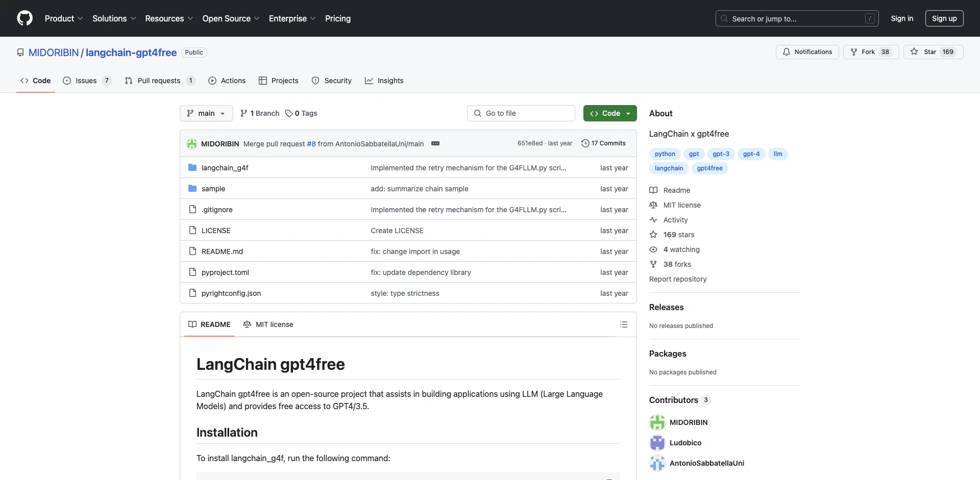980x480 pixels.
Task: Expand the Solutions dropdown
Action: click(114, 18)
